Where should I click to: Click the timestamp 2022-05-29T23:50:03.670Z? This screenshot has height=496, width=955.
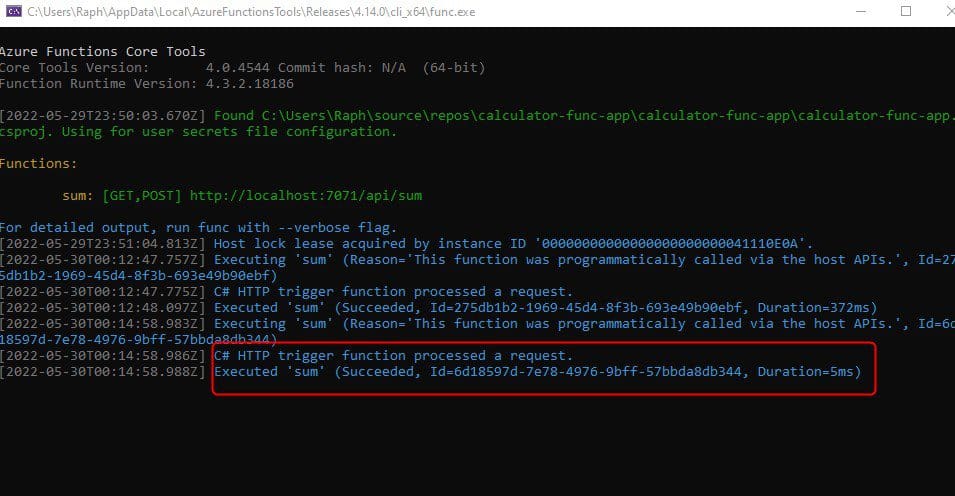[x=103, y=116]
